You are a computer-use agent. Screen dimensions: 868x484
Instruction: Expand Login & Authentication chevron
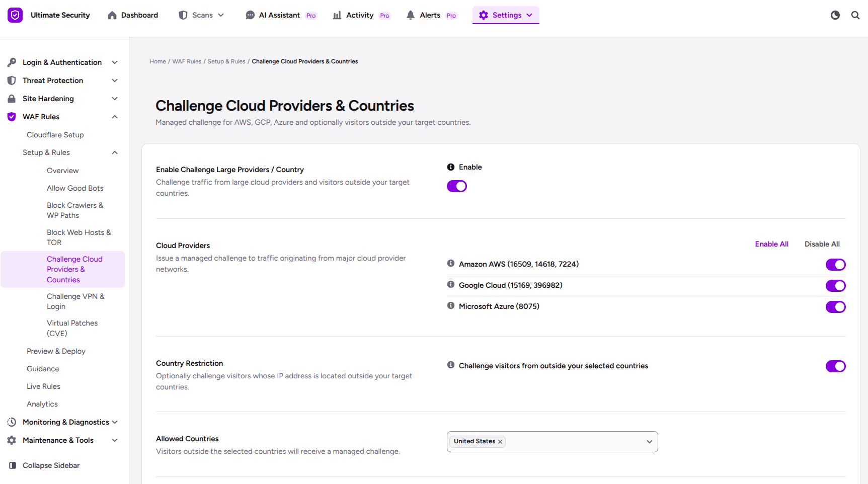(x=115, y=62)
